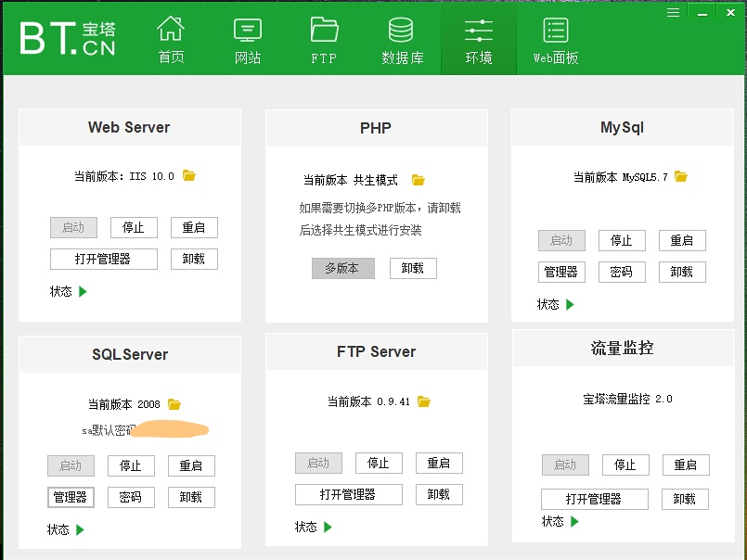The height and width of the screenshot is (560, 747).
Task: Minimize the BT panel window
Action: [702, 13]
